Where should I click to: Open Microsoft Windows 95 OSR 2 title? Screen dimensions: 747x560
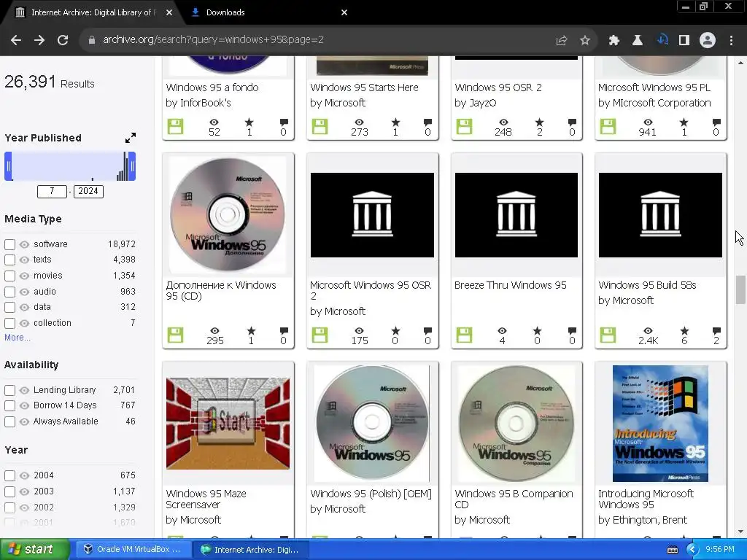click(370, 290)
